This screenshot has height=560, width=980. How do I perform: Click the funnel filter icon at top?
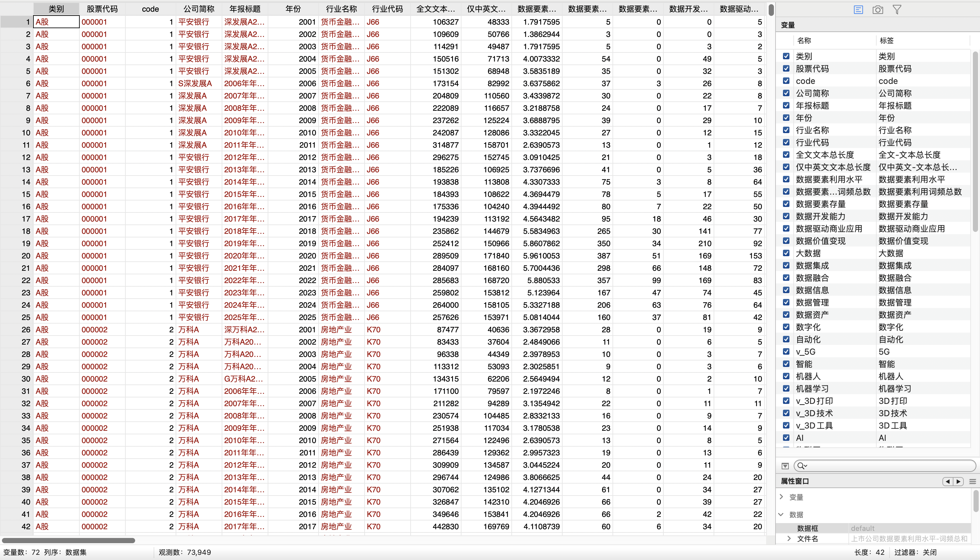[x=897, y=10]
